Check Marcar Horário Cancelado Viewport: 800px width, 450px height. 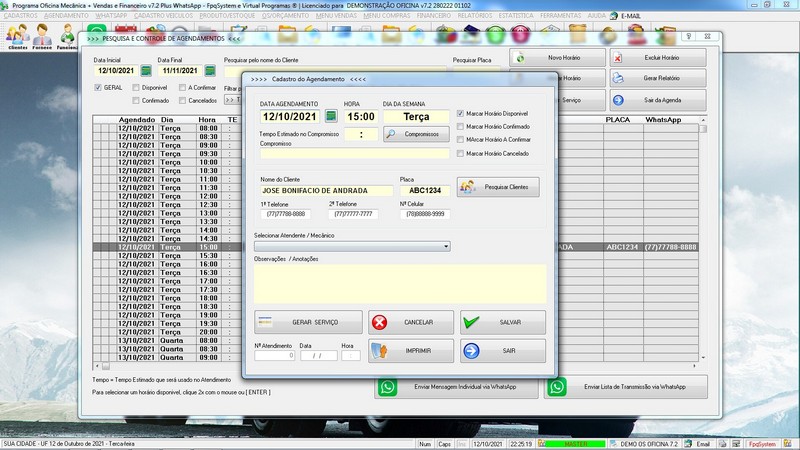click(460, 154)
